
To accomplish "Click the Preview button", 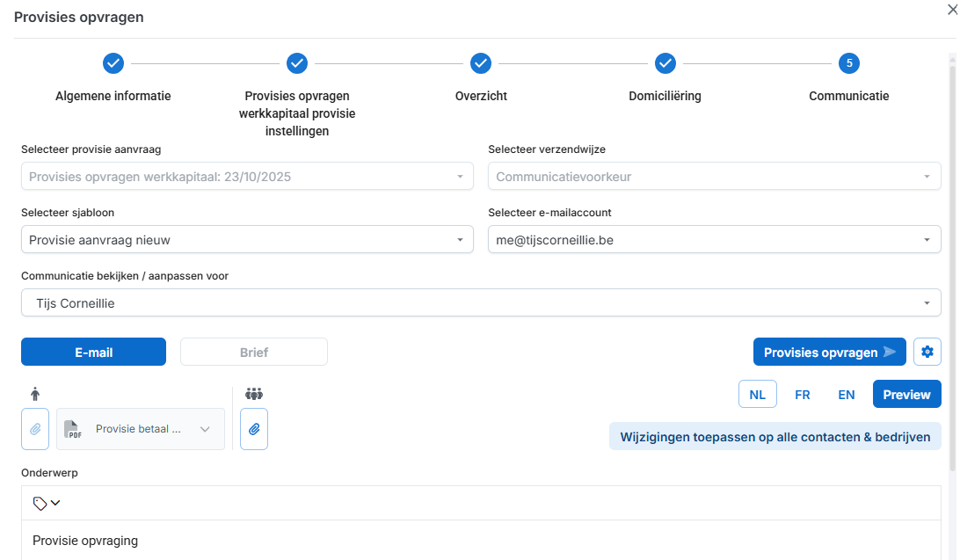I will coord(906,395).
